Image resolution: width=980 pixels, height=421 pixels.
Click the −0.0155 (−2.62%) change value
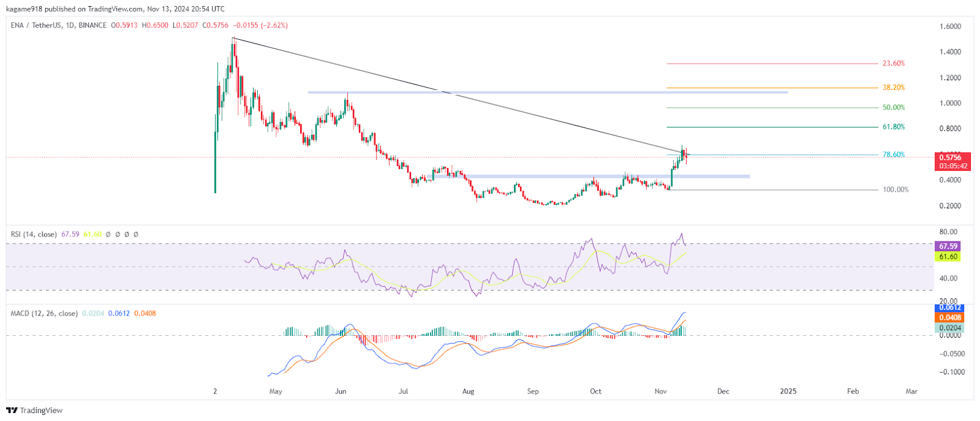(260, 26)
